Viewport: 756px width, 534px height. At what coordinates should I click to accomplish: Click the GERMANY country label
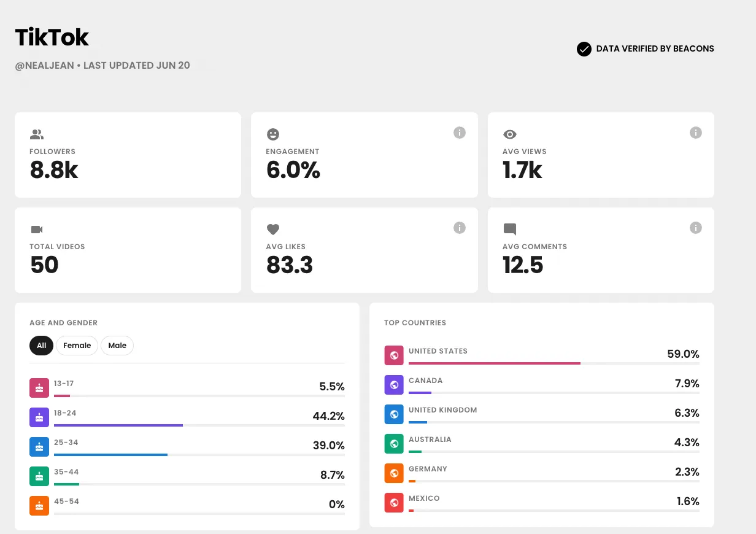428,469
